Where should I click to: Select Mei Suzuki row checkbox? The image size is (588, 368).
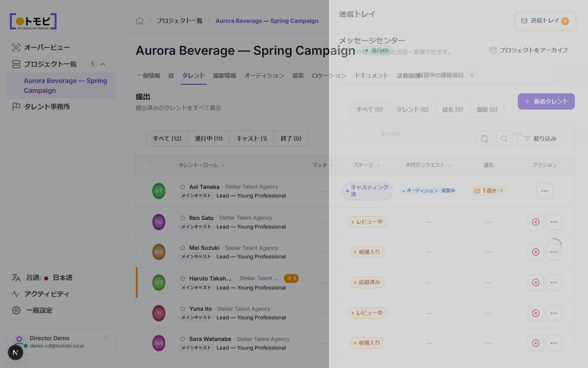click(x=146, y=252)
